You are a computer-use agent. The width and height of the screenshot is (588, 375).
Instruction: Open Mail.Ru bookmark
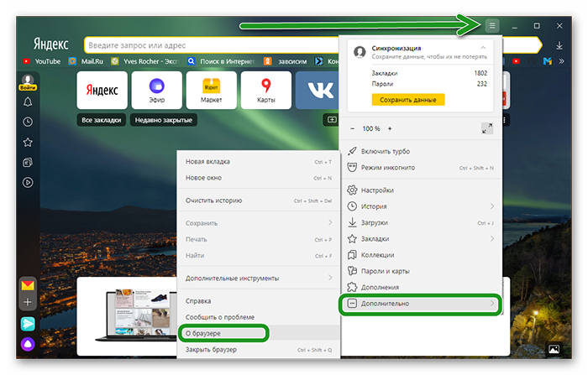pos(87,61)
